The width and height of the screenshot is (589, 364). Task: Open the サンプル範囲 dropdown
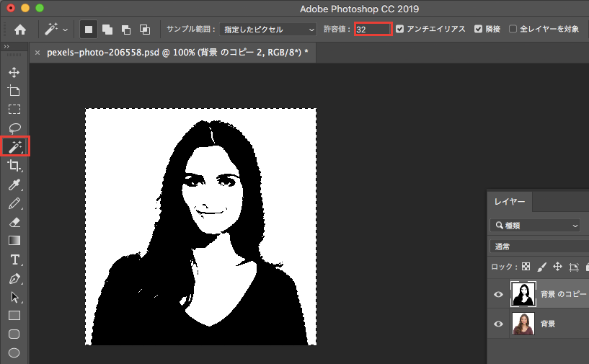[x=267, y=30]
